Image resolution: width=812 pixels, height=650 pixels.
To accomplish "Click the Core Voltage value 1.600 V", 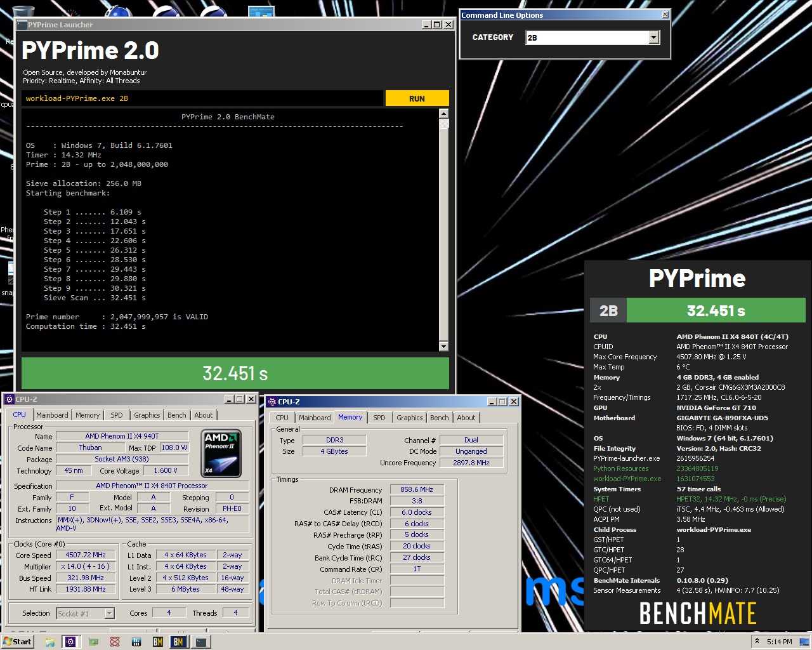I will 166,470.
